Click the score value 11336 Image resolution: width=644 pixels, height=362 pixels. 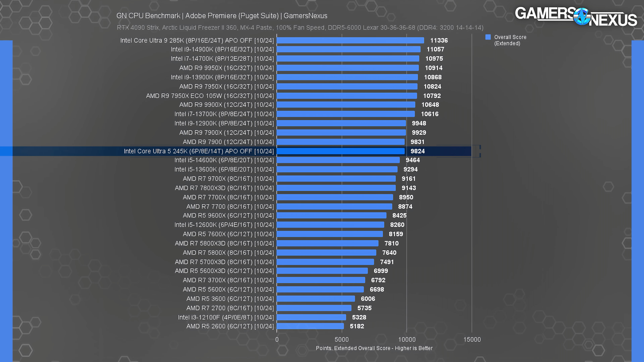pyautogui.click(x=439, y=40)
